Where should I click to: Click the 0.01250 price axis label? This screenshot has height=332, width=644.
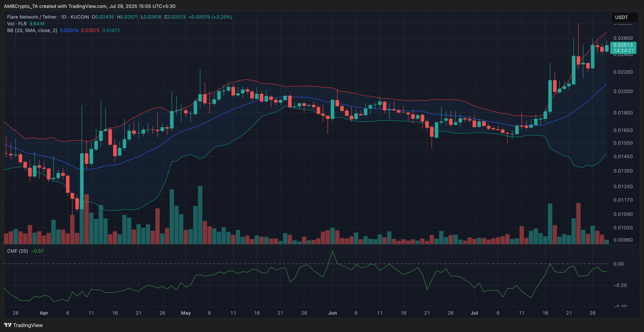click(x=623, y=187)
